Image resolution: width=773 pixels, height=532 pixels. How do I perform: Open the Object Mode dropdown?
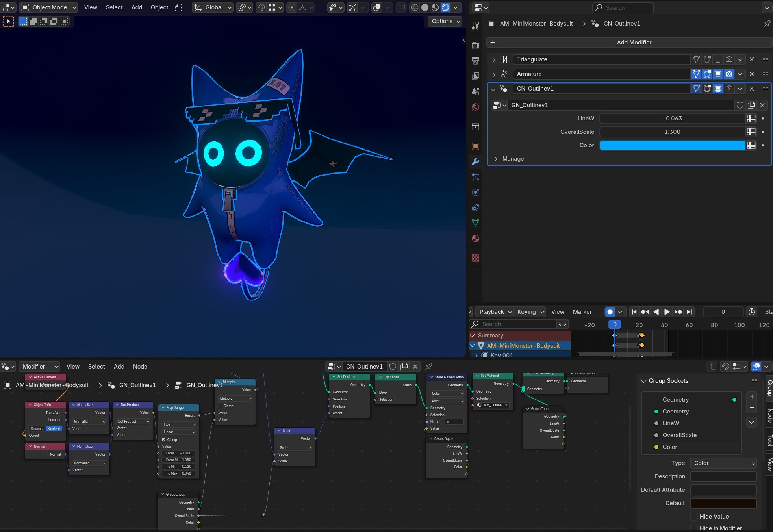click(x=48, y=7)
